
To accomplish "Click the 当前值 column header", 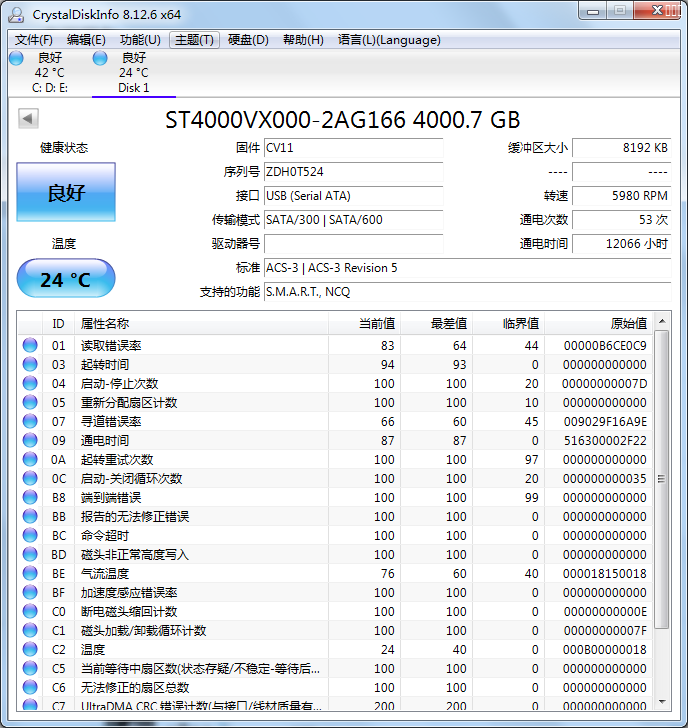I will [365, 324].
